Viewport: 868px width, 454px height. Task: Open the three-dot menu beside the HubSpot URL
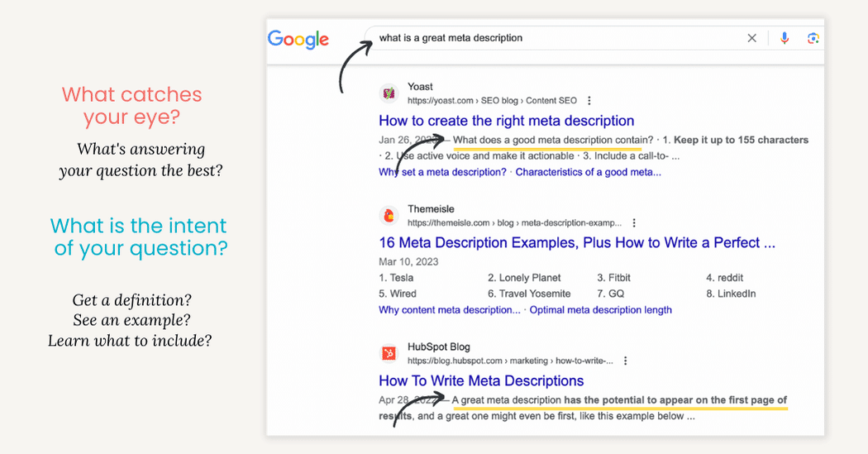626,361
